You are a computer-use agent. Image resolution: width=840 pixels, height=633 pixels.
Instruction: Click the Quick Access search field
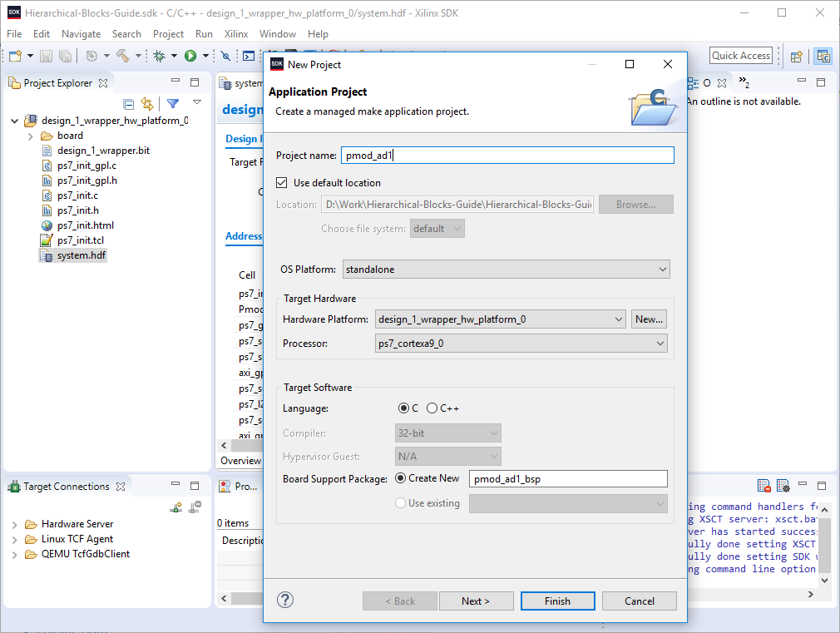[x=741, y=56]
